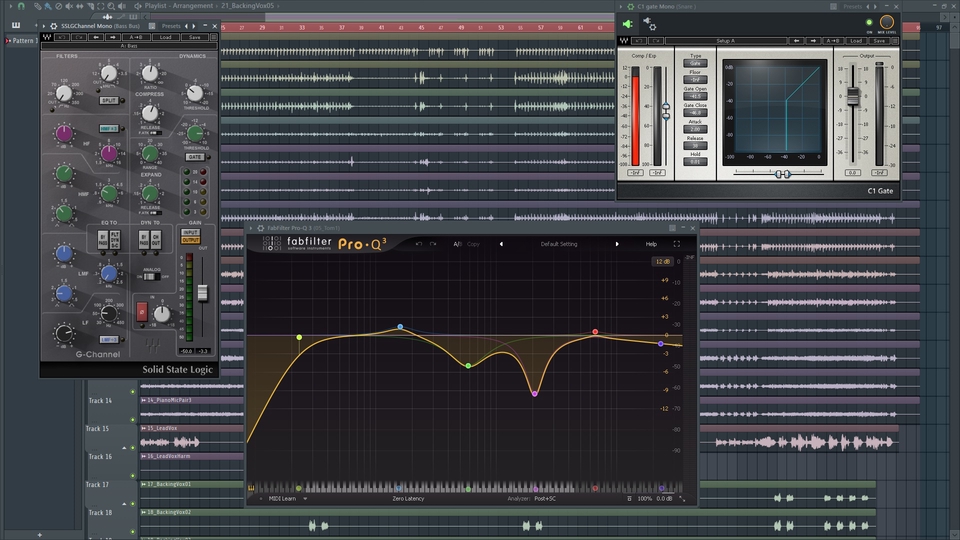The image size is (960, 540).
Task: Open Help menu in FabFilter Pro-Q 3
Action: tap(651, 244)
